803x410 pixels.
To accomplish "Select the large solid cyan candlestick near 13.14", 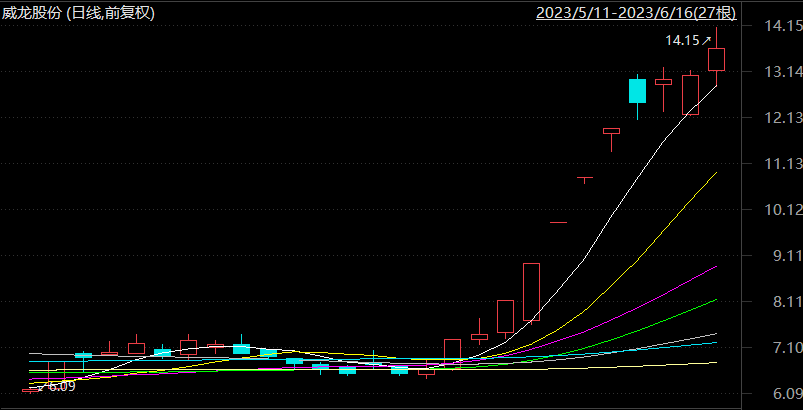I will point(638,91).
